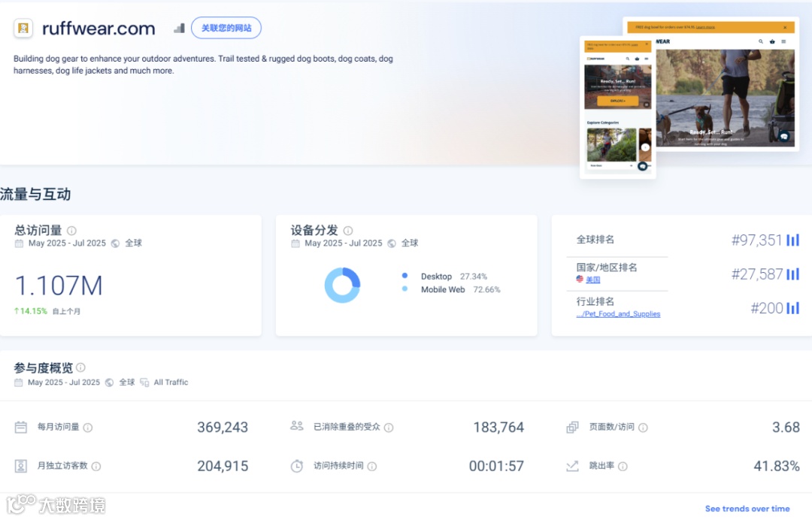Click calendar icon in 设备分发 card
Screen dimensions: 812x520
tap(295, 243)
